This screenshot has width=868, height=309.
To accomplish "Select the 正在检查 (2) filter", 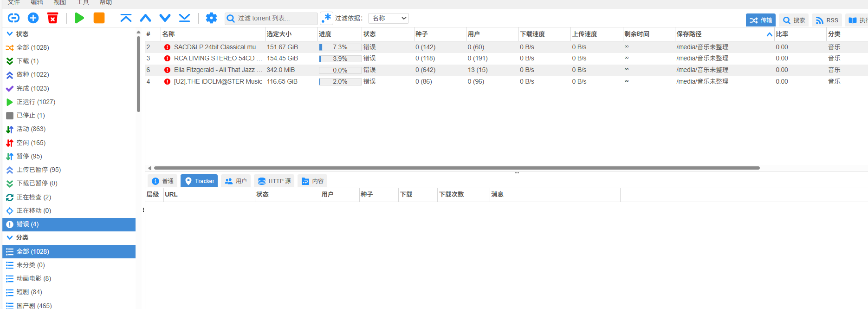I will pos(69,197).
